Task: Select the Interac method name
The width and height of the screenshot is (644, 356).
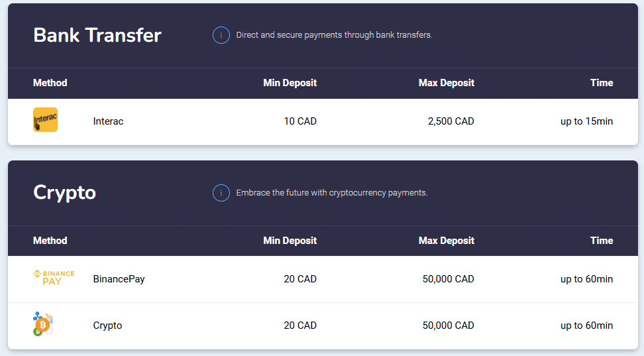Action: (108, 121)
